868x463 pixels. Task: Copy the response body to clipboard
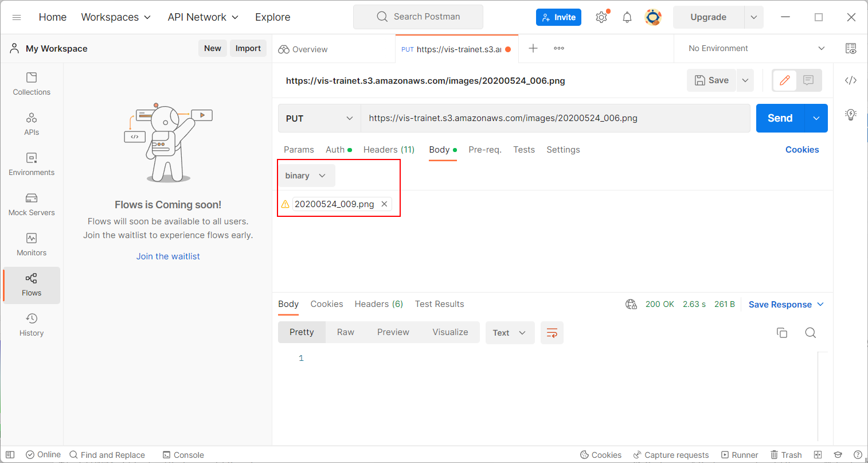(782, 333)
